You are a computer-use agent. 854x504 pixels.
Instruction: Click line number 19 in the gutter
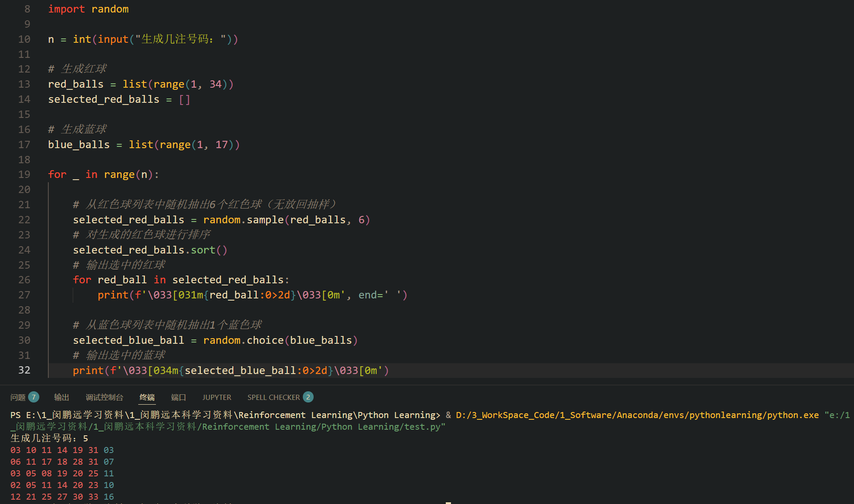point(24,174)
